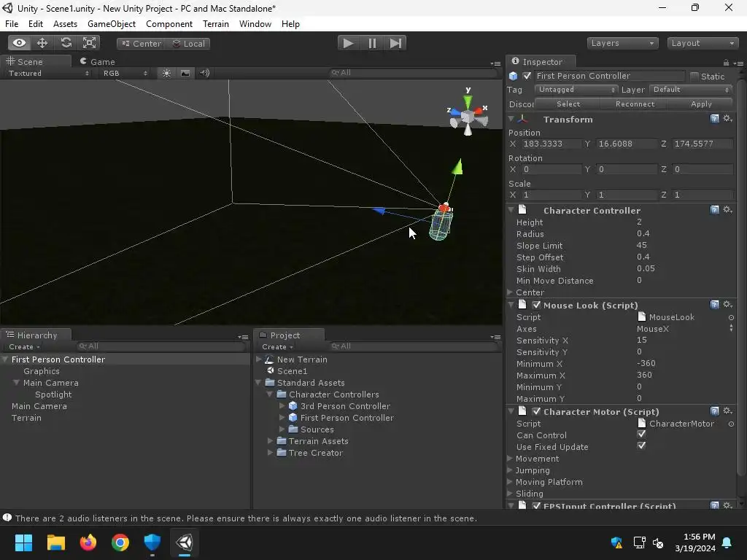Open the Default layer dropdown
The height and width of the screenshot is (560, 747).
pos(691,90)
